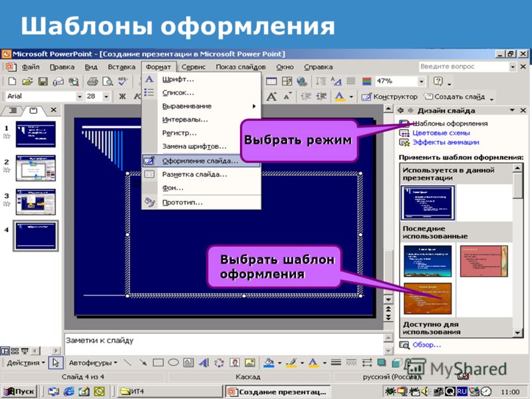This screenshot has width=532, height=399.
Task: Select the pink design template thumbnail
Action: point(484,261)
